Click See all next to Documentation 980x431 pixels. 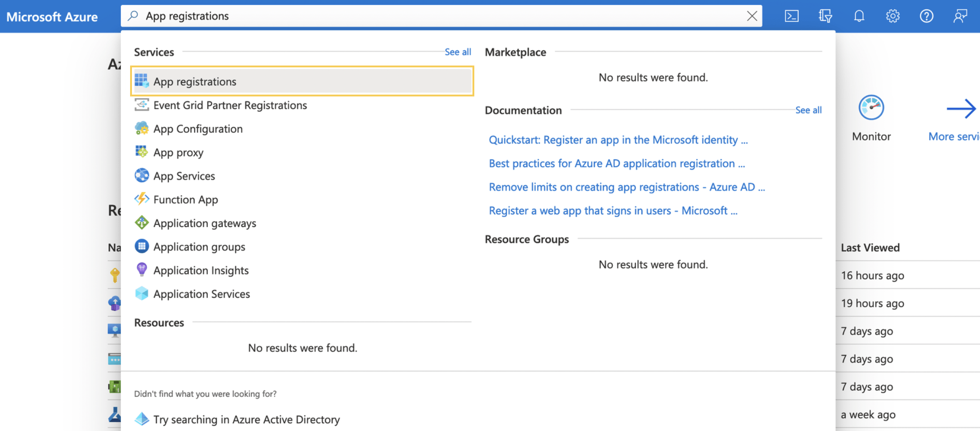(808, 110)
